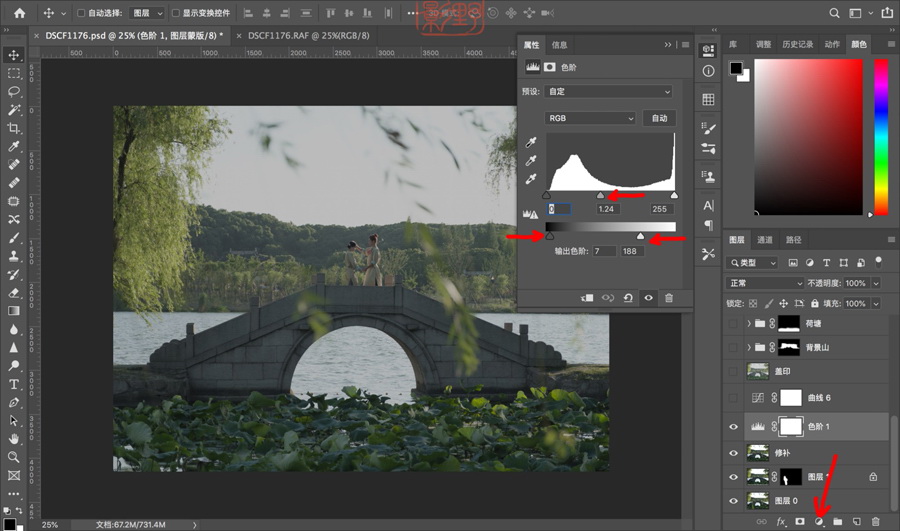
Task: Open the 图层 auto-select dropdown
Action: coord(147,13)
